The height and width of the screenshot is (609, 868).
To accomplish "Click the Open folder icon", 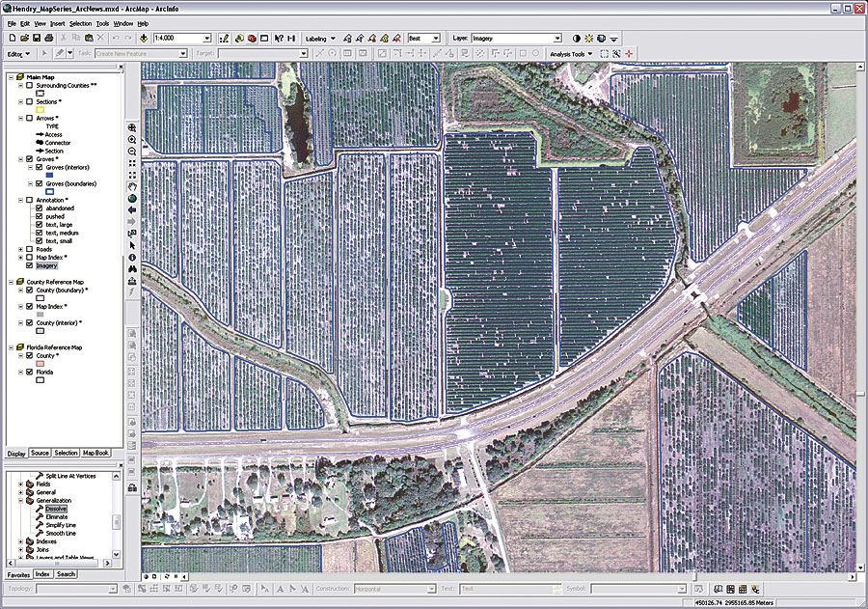I will (24, 38).
